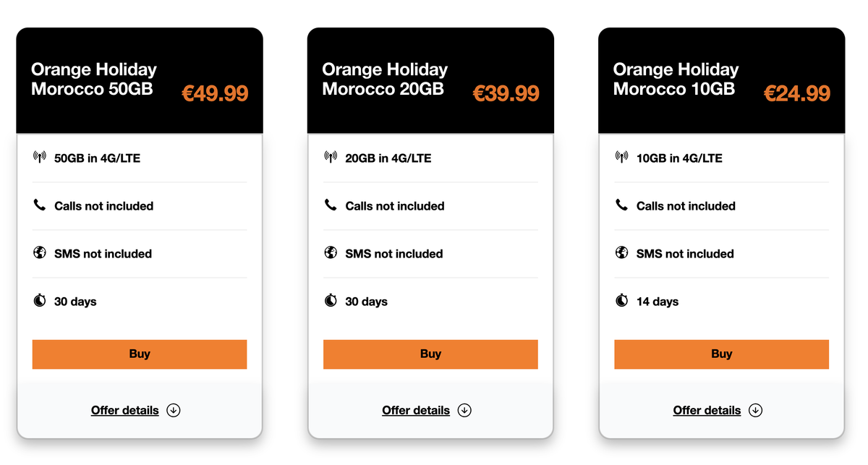Expand Offer details arrow for the 50GB plan
Viewport: 868px width, 465px height.
point(173,410)
